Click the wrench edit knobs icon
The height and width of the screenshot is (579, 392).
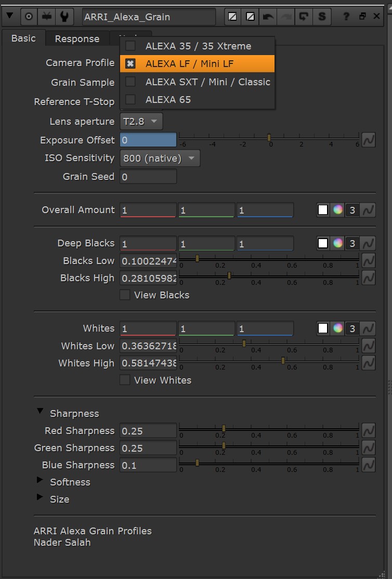click(64, 17)
